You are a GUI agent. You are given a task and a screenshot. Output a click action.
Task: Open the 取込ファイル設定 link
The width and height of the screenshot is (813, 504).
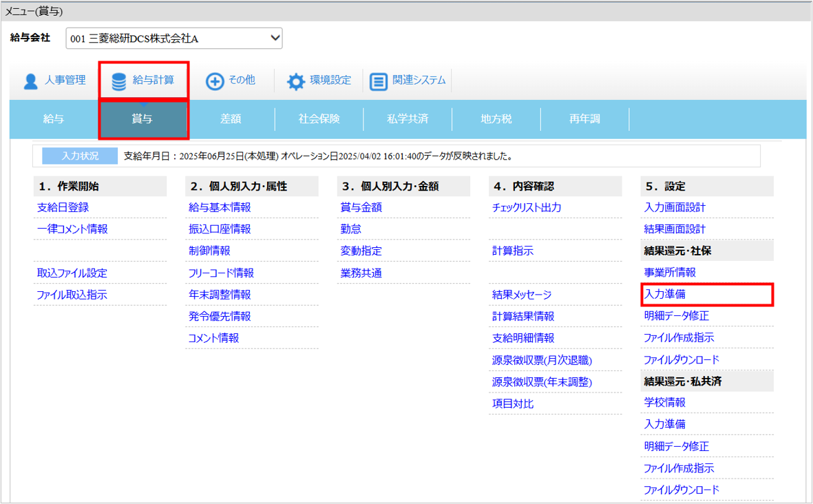tap(72, 273)
